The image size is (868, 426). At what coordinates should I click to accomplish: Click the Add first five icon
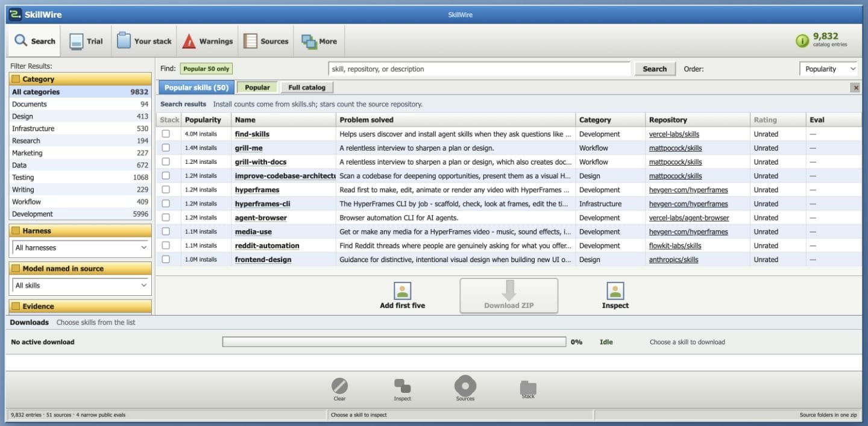402,291
